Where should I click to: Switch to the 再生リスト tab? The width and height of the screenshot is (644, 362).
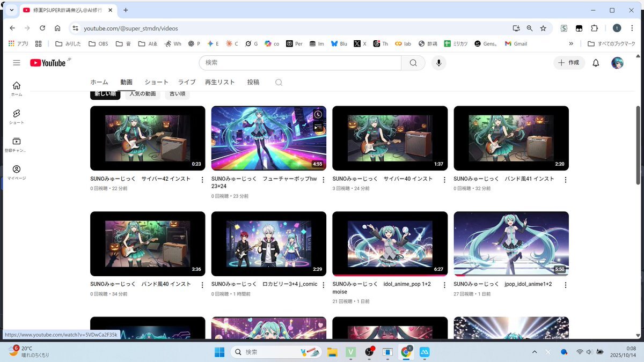220,82
